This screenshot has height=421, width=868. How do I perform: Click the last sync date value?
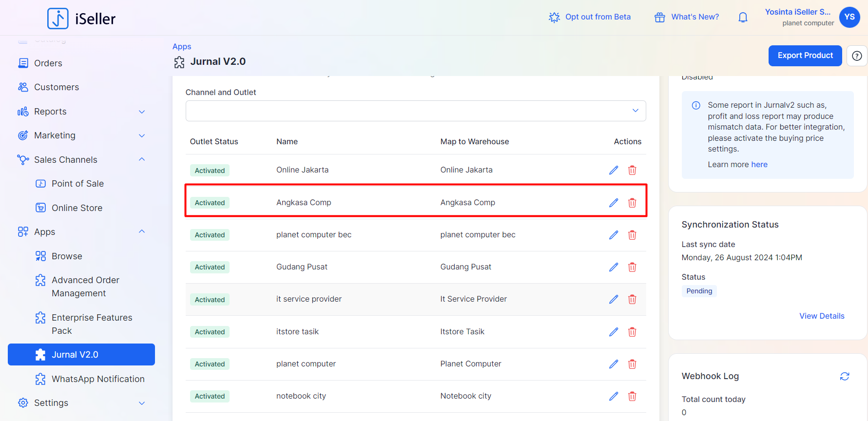(x=741, y=258)
